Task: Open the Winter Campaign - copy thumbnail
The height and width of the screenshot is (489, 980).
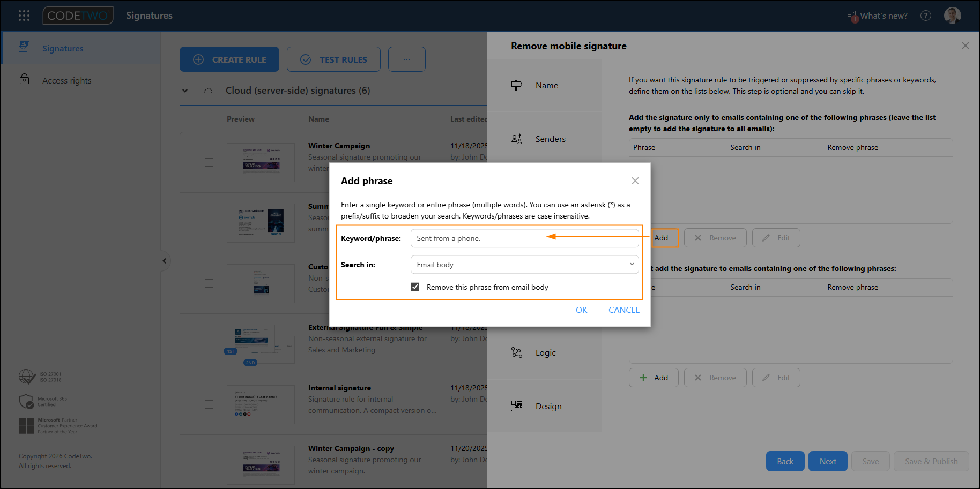Action: [x=261, y=465]
